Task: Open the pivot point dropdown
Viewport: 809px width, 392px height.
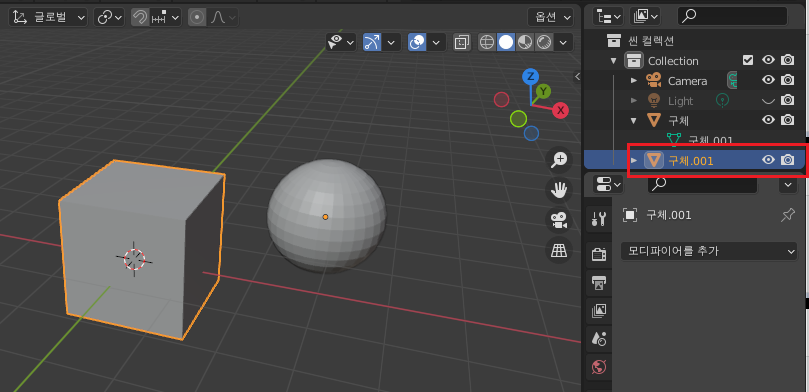Action: tap(109, 18)
